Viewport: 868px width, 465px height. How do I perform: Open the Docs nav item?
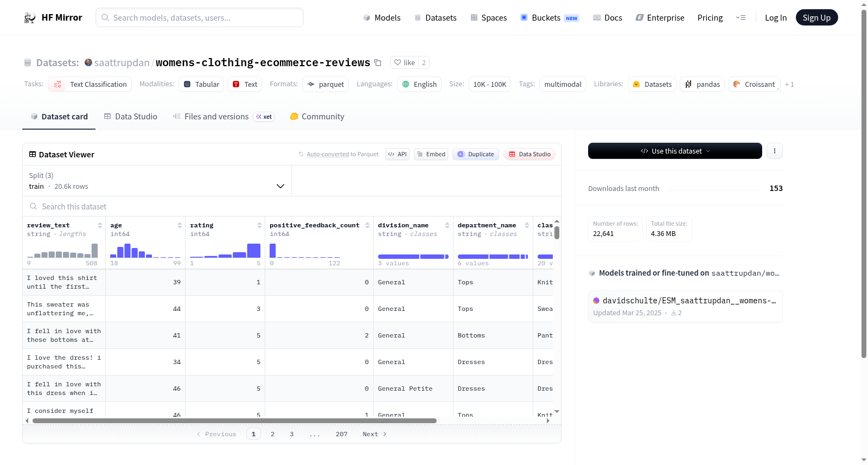607,18
